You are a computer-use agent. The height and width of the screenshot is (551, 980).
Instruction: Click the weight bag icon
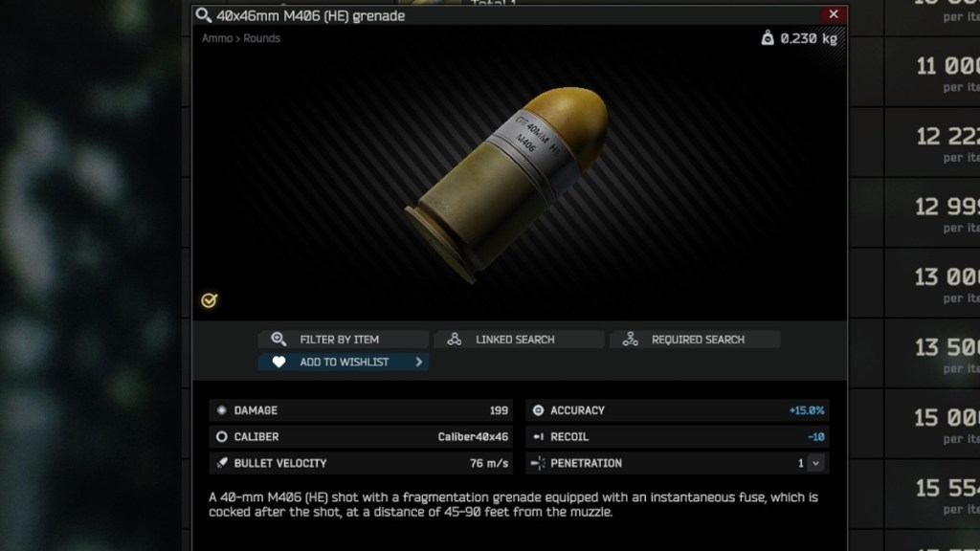(768, 38)
